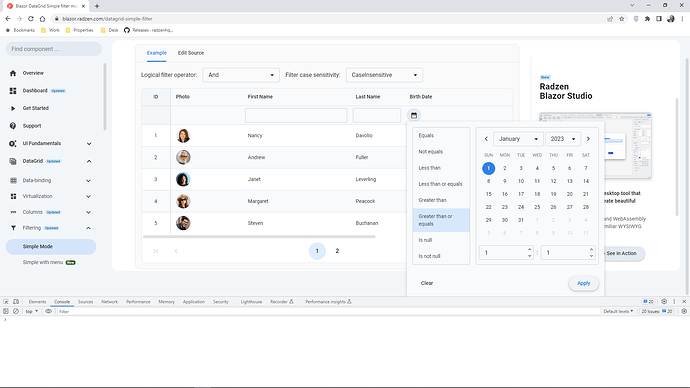Click the First Name filter input
This screenshot has height=388, width=690.
coord(296,115)
